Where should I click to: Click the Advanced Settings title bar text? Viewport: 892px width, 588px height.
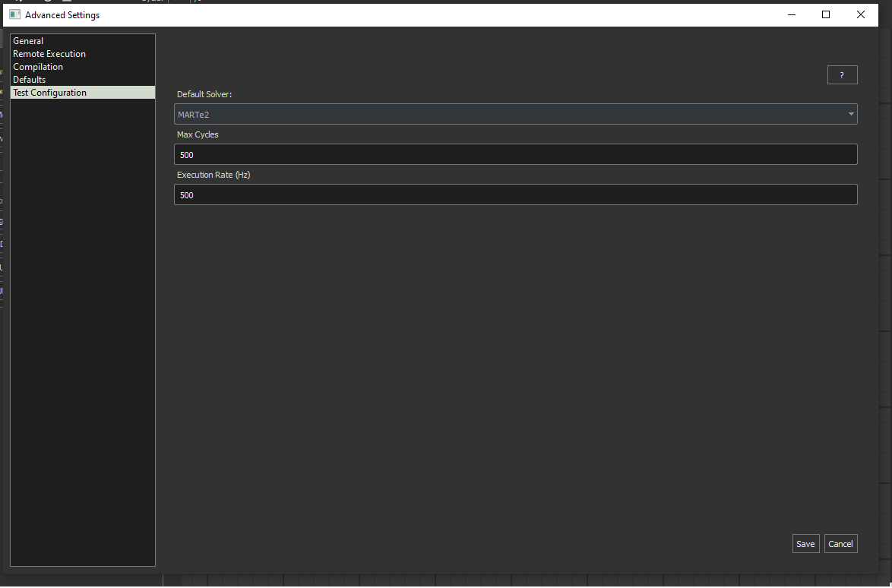pos(62,15)
